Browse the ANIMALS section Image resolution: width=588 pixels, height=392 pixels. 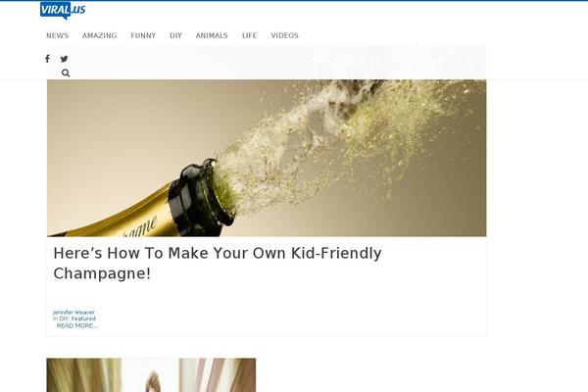click(212, 35)
